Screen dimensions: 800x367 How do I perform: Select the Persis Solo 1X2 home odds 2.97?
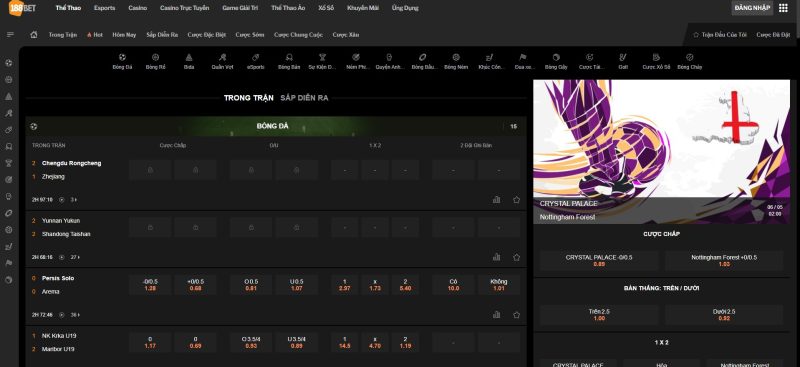(344, 285)
